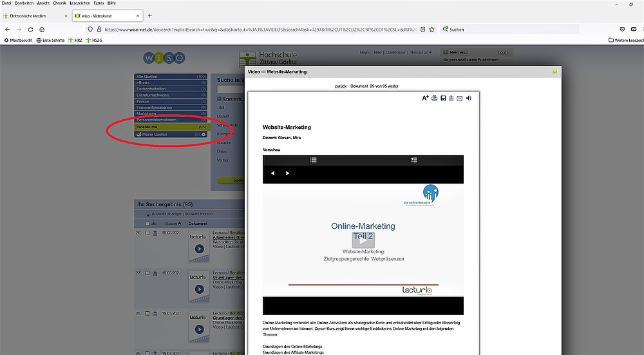The image size is (644, 355).
Task: Check the box next to result 28
Action: [147, 313]
